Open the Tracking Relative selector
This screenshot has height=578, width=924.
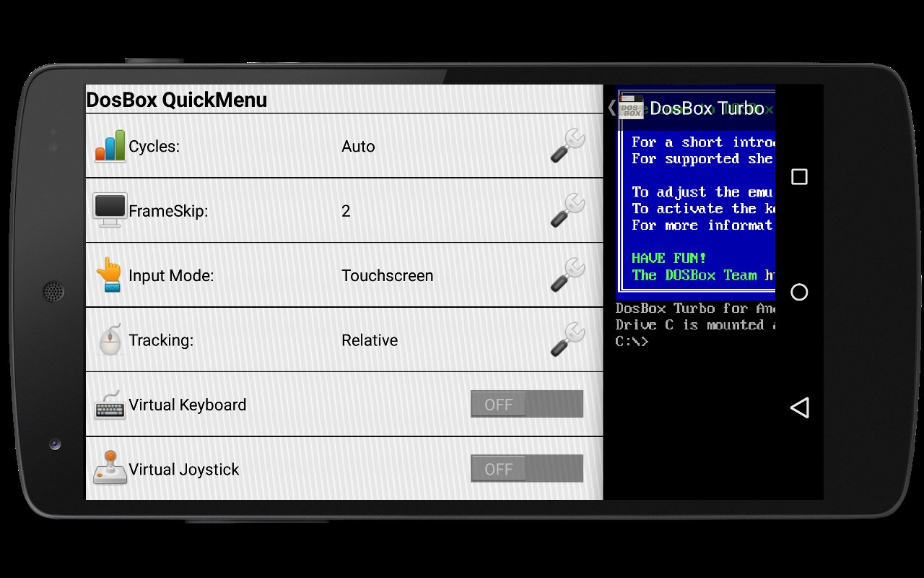point(370,340)
